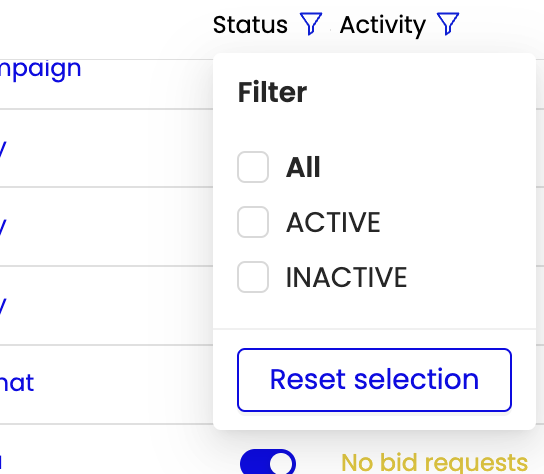Open the Activity column filter funnel
Image resolution: width=544 pixels, height=474 pixels.
click(448, 24)
